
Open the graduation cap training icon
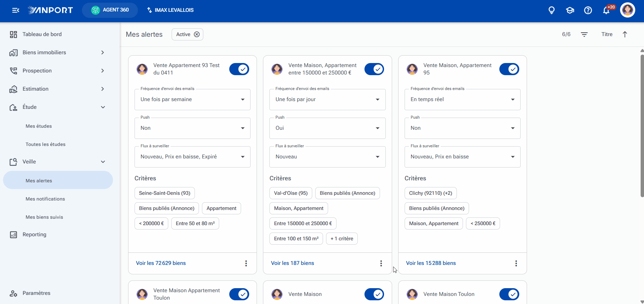pyautogui.click(x=570, y=10)
